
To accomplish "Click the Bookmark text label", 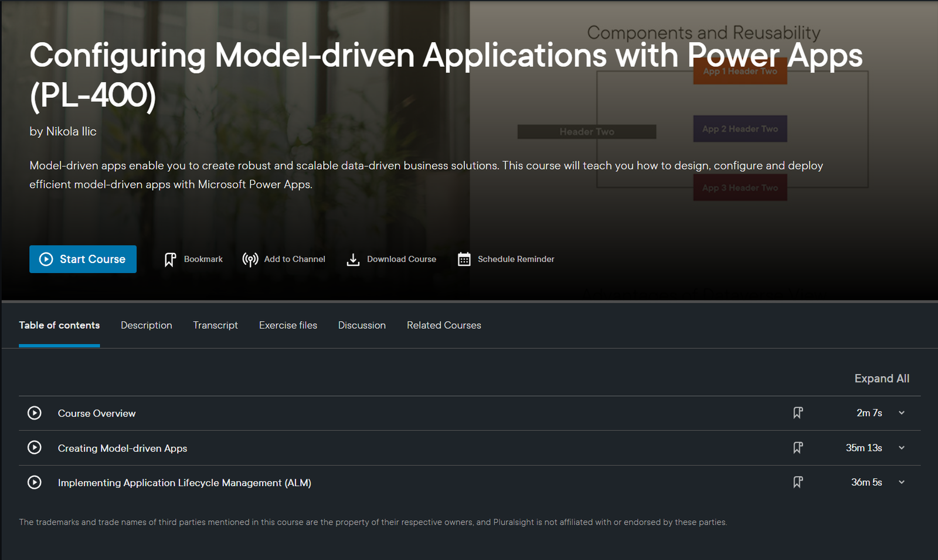I will pyautogui.click(x=203, y=259).
